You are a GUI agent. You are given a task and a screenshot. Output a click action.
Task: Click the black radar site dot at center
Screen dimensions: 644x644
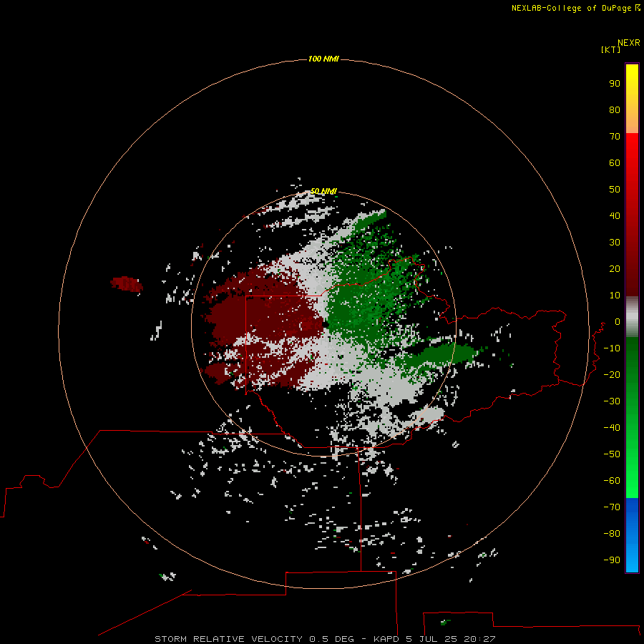(326, 324)
